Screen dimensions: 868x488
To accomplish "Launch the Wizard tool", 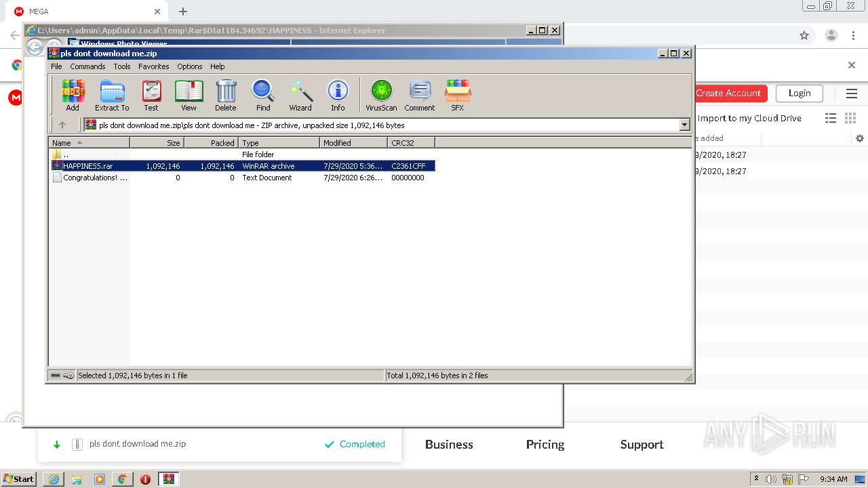I will [x=300, y=95].
